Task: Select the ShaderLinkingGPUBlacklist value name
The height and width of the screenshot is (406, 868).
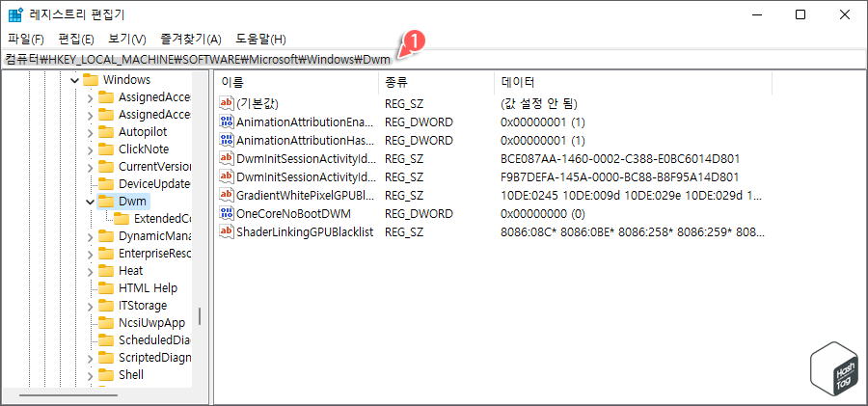Action: (x=305, y=232)
